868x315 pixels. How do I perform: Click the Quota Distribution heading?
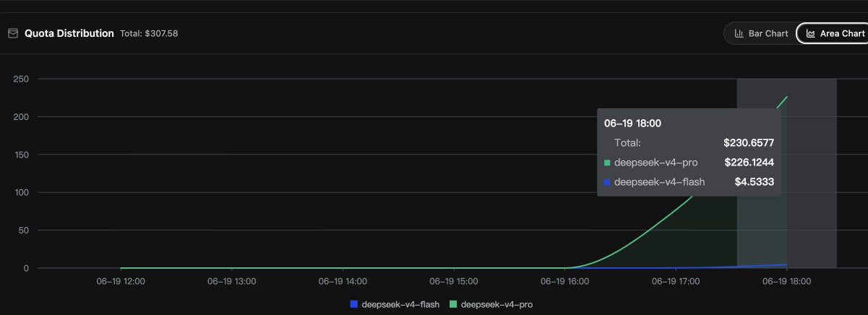coord(69,33)
